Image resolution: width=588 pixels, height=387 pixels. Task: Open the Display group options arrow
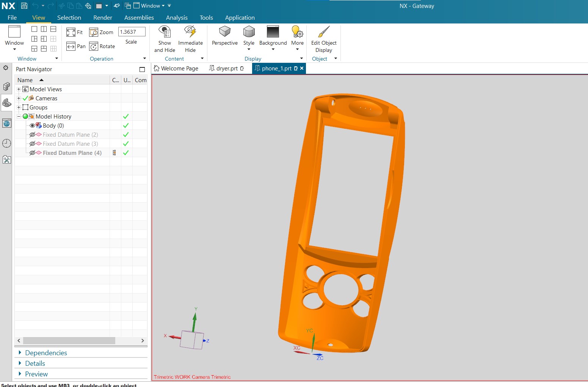tap(301, 58)
